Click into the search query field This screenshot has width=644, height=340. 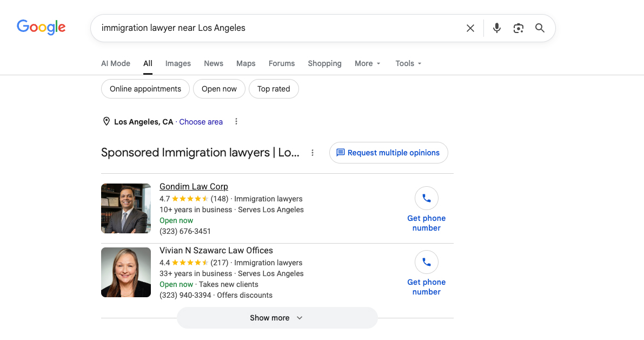(x=280, y=28)
